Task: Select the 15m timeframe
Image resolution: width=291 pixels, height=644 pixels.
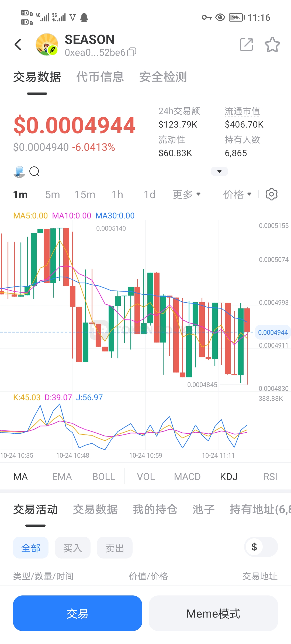Action: point(85,194)
